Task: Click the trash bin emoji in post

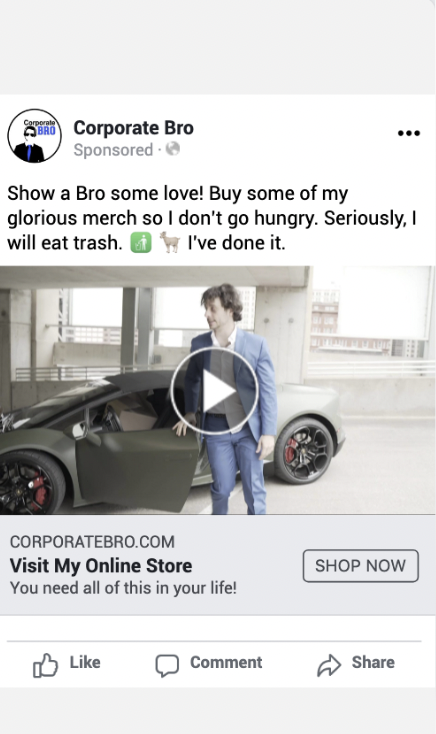Action: coord(141,242)
